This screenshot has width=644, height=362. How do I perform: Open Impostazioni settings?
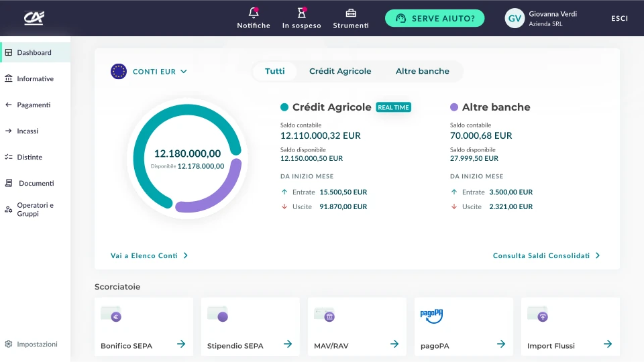[32, 344]
